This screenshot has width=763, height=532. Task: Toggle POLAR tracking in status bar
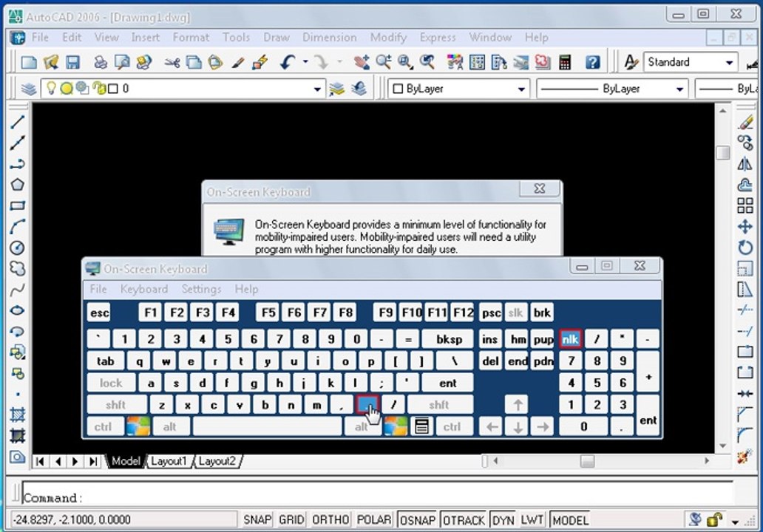[373, 520]
